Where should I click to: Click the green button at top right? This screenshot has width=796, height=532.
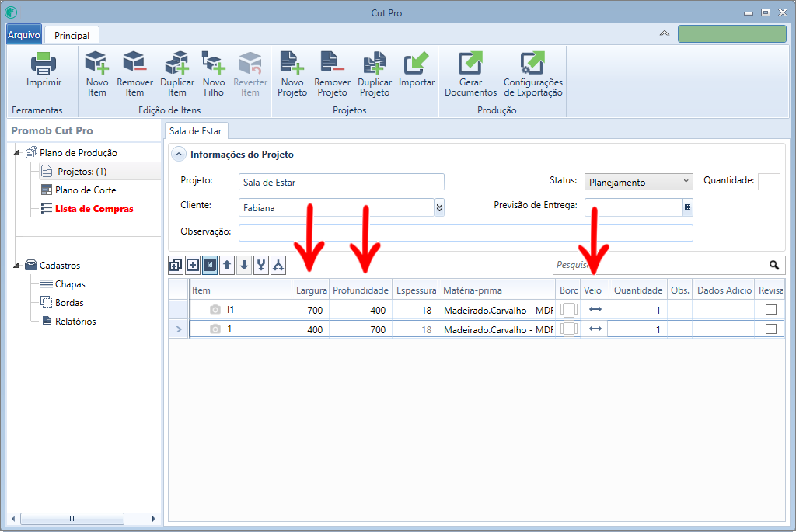pyautogui.click(x=732, y=34)
